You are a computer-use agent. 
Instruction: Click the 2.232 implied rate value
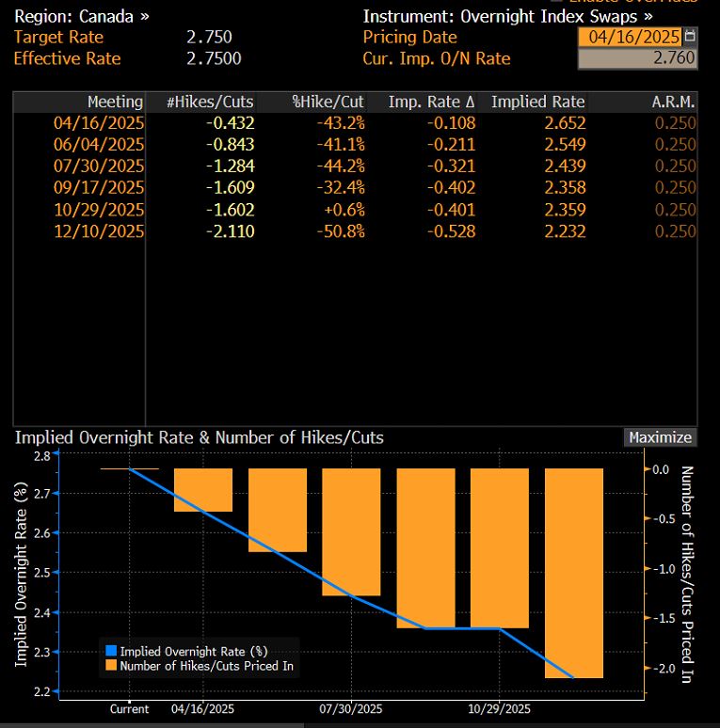click(x=565, y=231)
